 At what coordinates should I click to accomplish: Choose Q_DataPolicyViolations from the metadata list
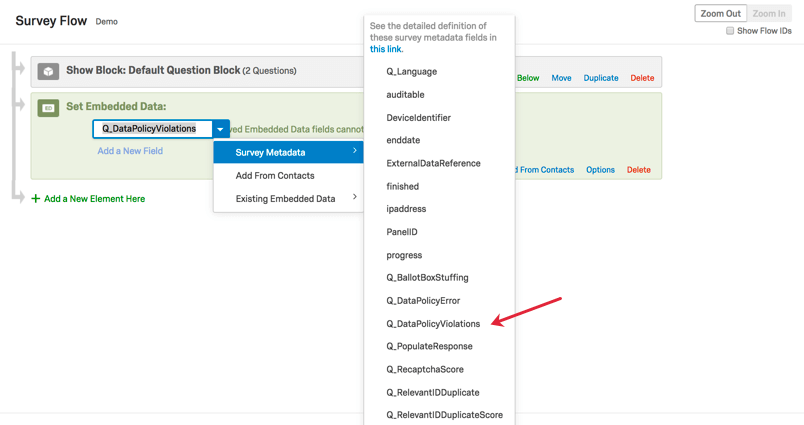point(433,324)
